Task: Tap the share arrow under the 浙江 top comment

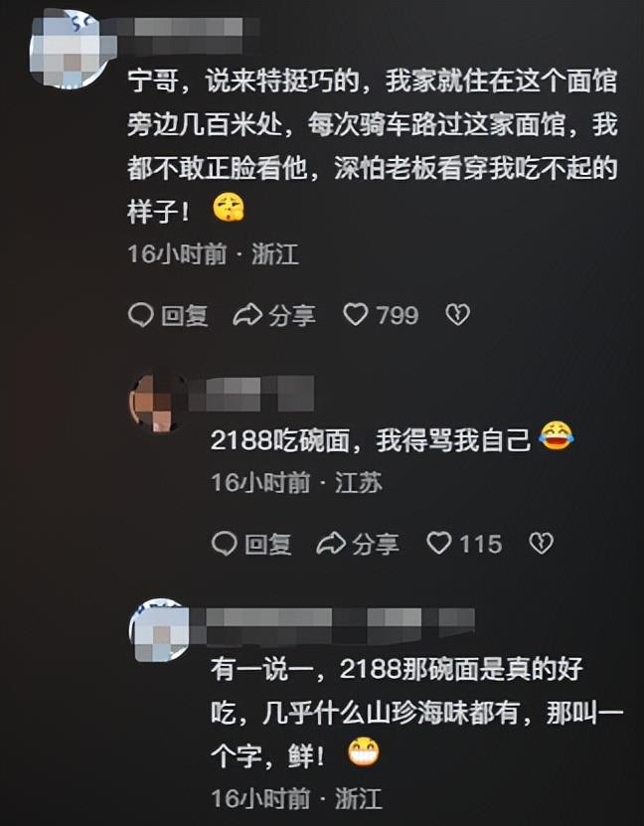Action: tap(247, 315)
